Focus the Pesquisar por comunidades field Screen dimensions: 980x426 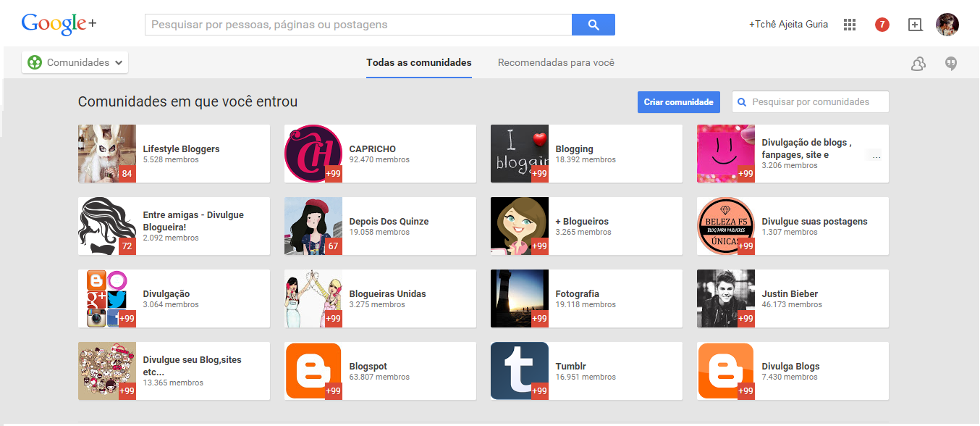811,102
